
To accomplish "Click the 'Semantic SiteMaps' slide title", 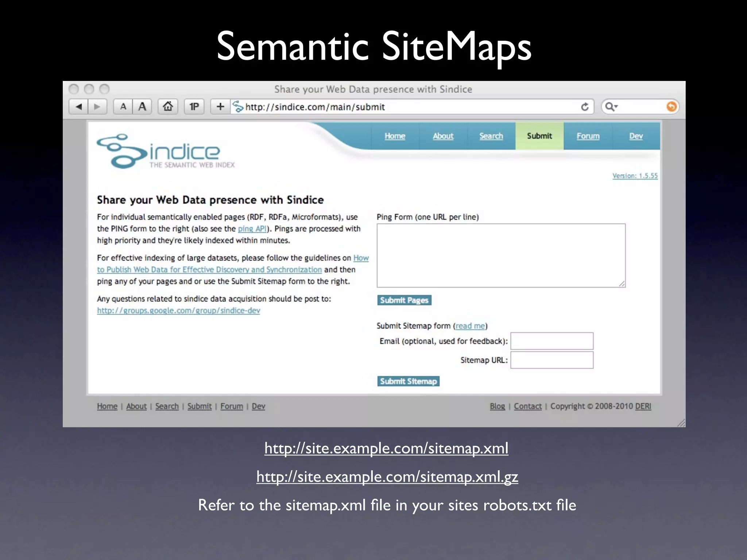I will coord(374,47).
